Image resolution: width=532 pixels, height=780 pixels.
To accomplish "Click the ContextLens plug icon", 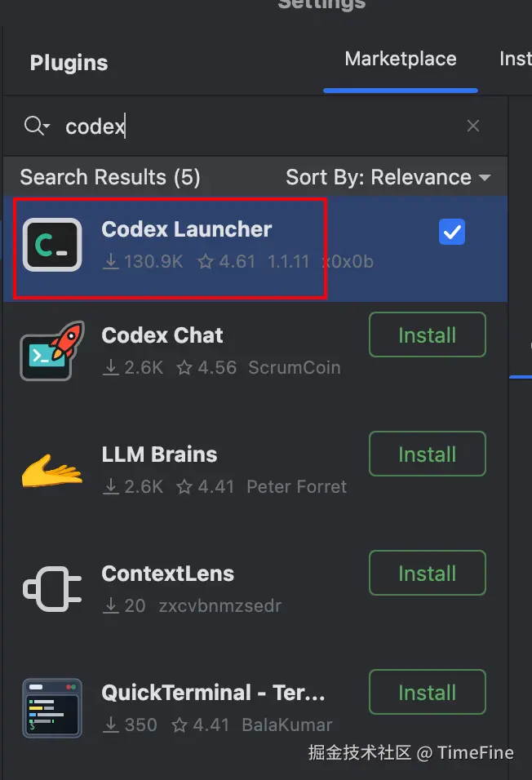I will (52, 589).
